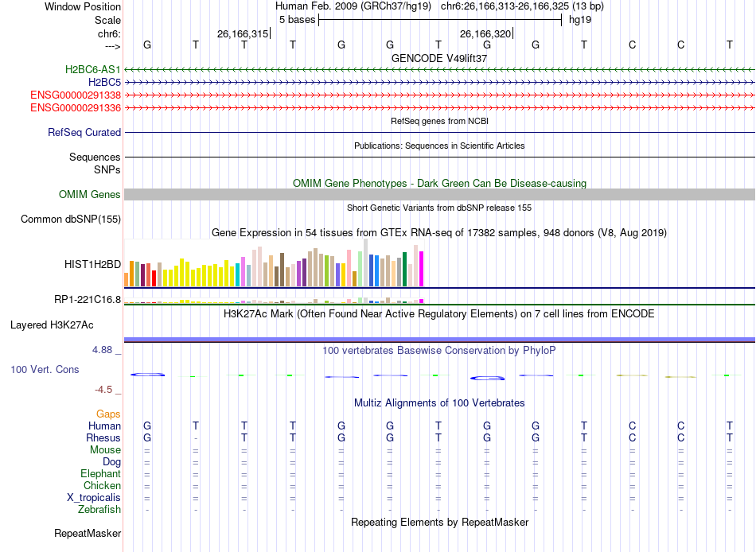Select the X_tropicalis alignment row label
Screen dimensions: 756x552
coord(94,498)
